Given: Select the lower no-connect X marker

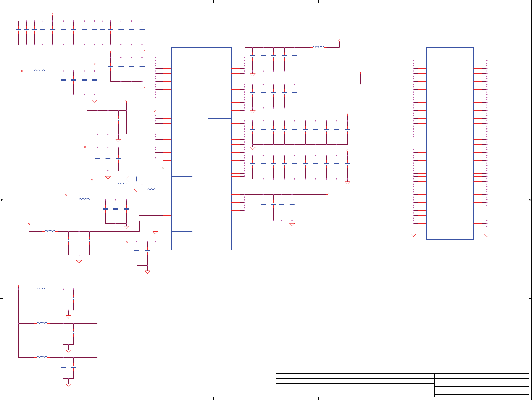Looking at the screenshot, I should coord(163,168).
